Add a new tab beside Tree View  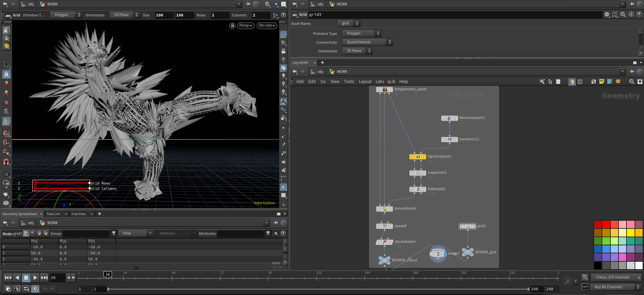pos(100,214)
